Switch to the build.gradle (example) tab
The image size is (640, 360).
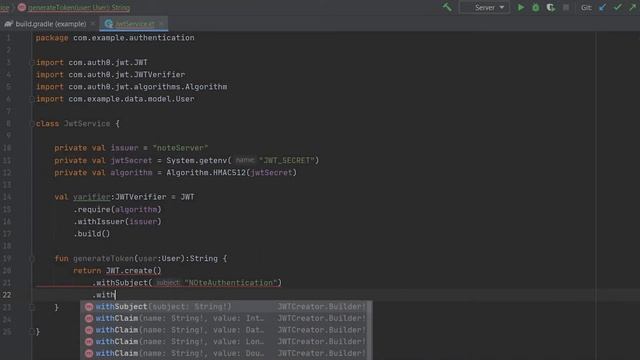[51, 24]
